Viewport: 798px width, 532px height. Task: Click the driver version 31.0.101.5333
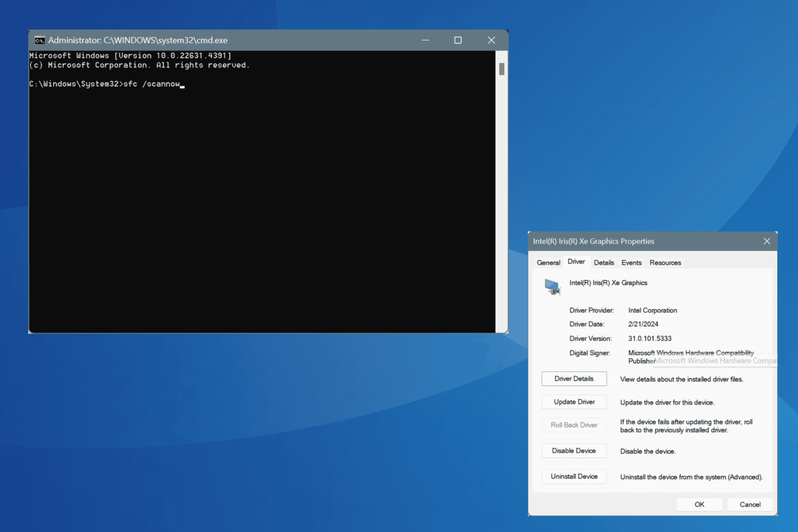pyautogui.click(x=649, y=338)
